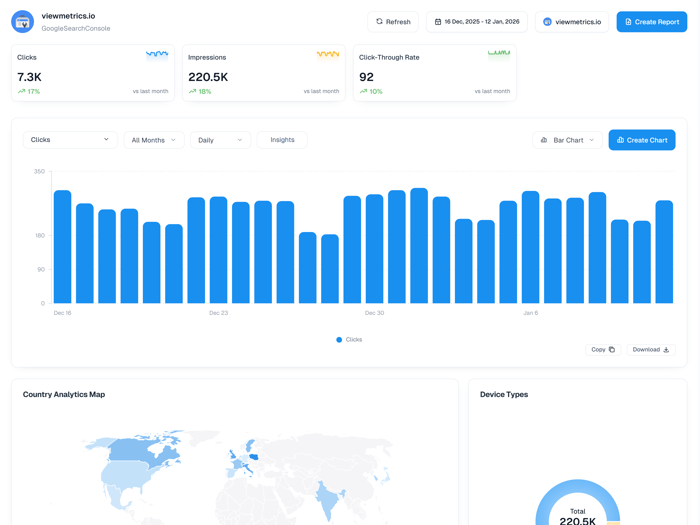Click the bar chart icon in type selector
Viewport: 700px width, 525px height.
[x=544, y=140]
